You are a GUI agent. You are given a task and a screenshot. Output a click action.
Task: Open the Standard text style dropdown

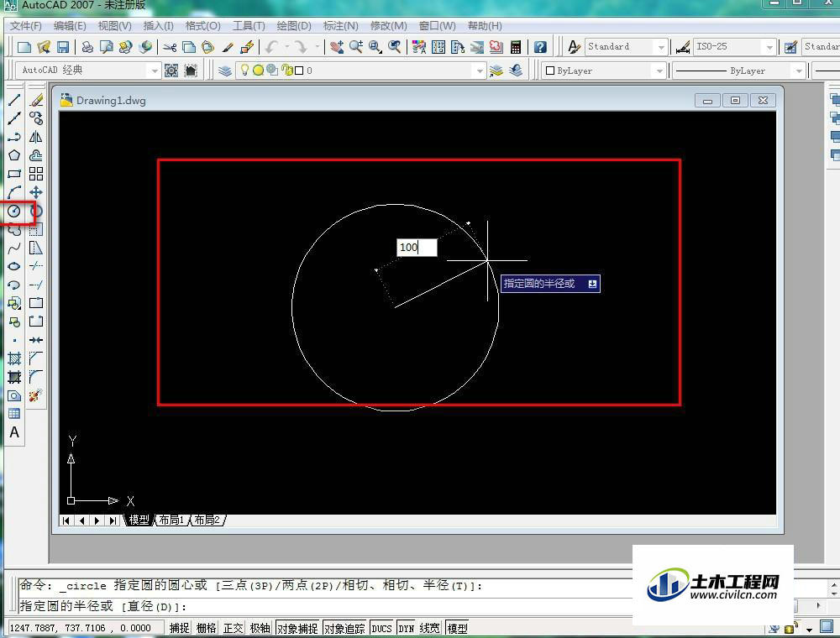click(661, 47)
